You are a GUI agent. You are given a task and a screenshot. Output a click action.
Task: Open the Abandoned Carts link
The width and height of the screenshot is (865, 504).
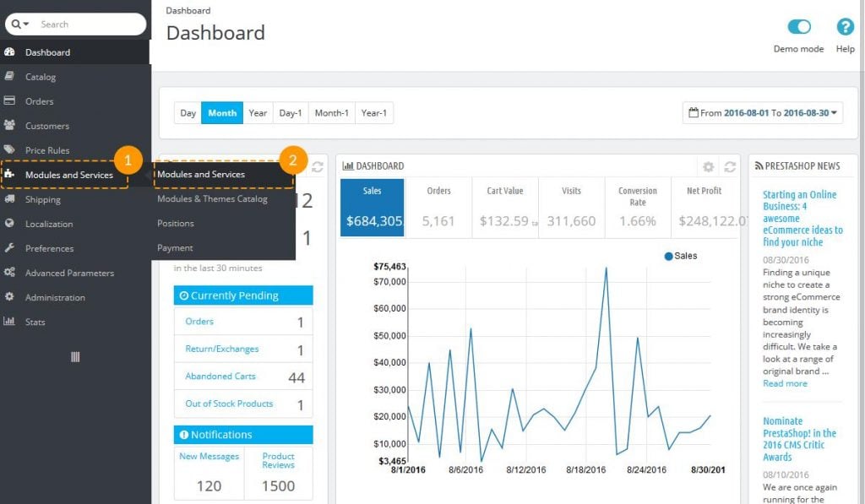[220, 377]
